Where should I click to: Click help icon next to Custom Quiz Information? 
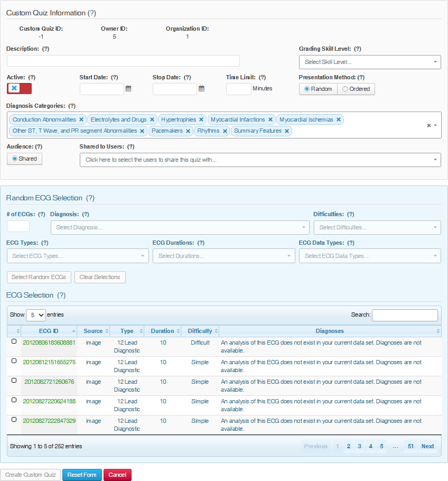click(x=92, y=13)
